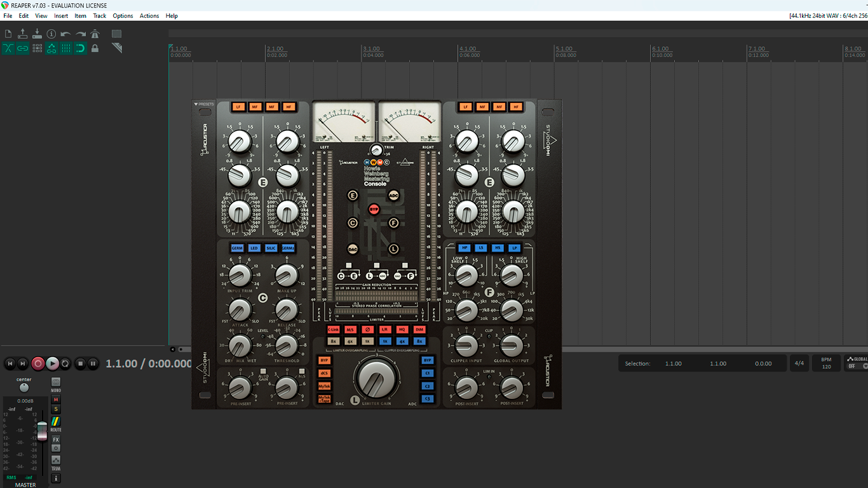This screenshot has width=868, height=488.
Task: Toggle the phase invert Ø button
Action: coord(367,330)
